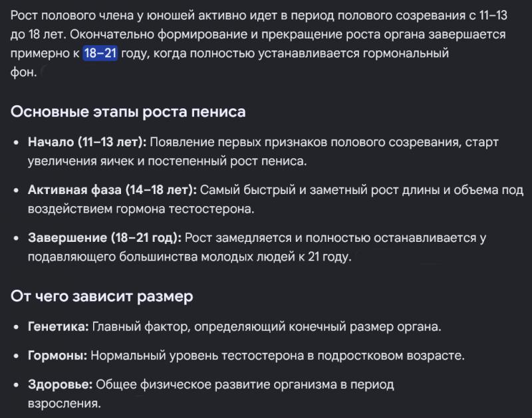532x418 pixels.
Task: Click the bold "Активная фаза (14–18 лет):" label
Action: point(112,190)
